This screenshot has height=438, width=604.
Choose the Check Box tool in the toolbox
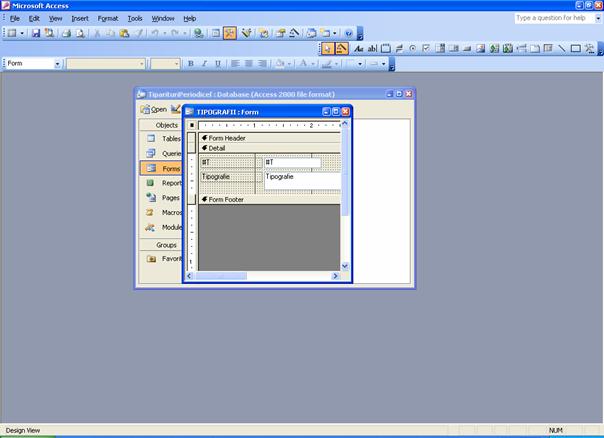(427, 48)
